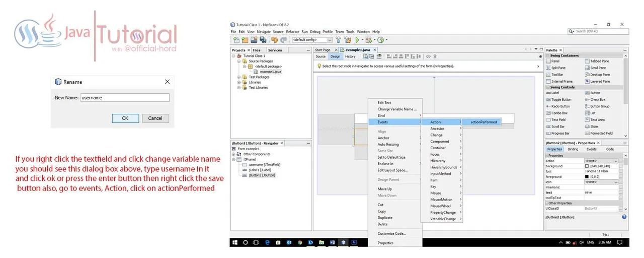This screenshot has width=644, height=258.
Task: Collapse the Swing Containers palette section
Action: click(547, 55)
